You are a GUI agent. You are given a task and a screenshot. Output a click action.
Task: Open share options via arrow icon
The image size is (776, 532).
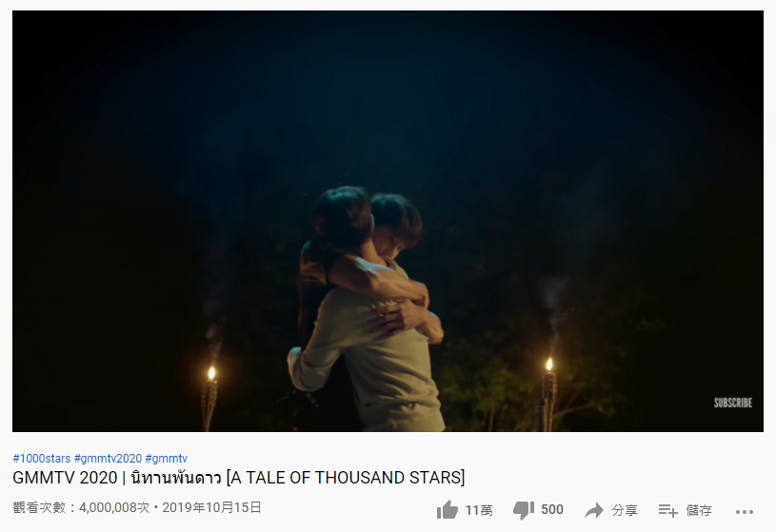click(594, 510)
